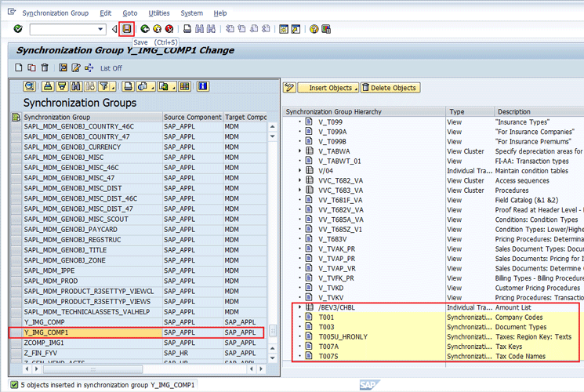Click the yellow Help question mark icon
Viewport: 584px width, 392px height.
pyautogui.click(x=314, y=29)
